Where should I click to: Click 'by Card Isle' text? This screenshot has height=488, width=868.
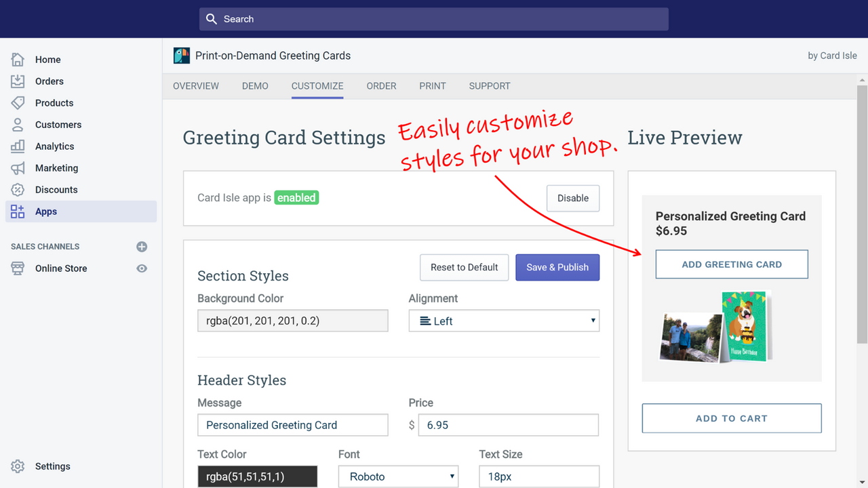point(832,56)
